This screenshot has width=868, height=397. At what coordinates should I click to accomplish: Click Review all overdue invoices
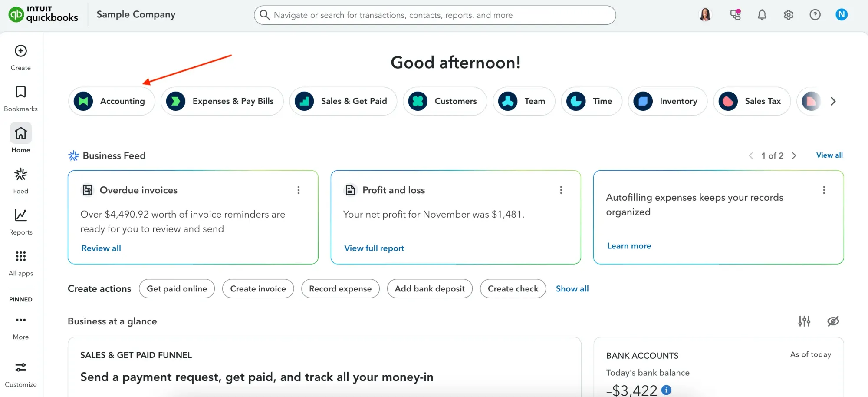coord(101,248)
